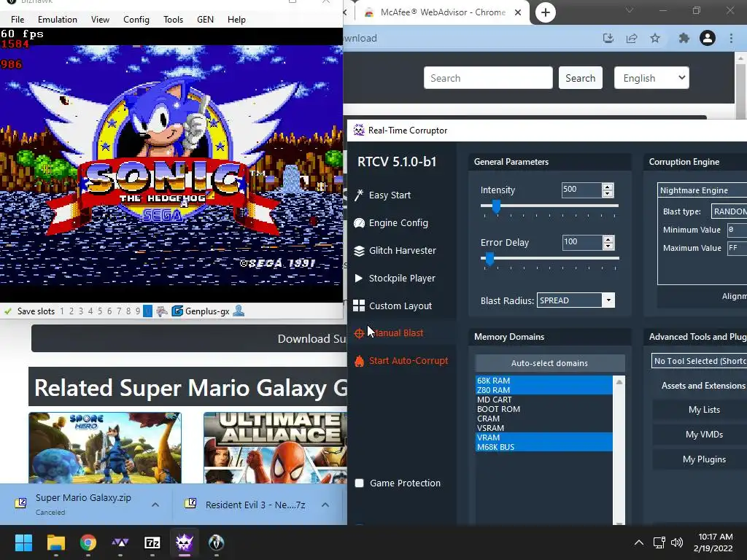The image size is (747, 560).
Task: Select VSRAM memory domain
Action: click(x=543, y=428)
